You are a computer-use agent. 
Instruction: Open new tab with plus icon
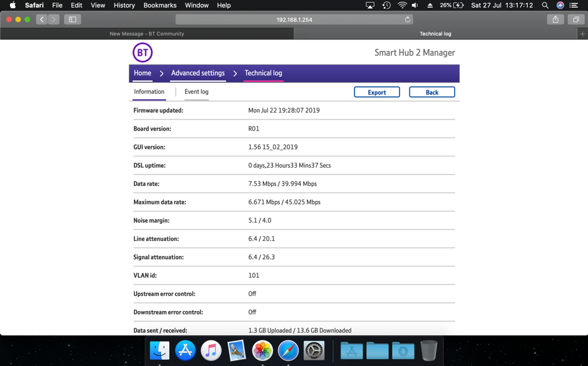tap(582, 34)
